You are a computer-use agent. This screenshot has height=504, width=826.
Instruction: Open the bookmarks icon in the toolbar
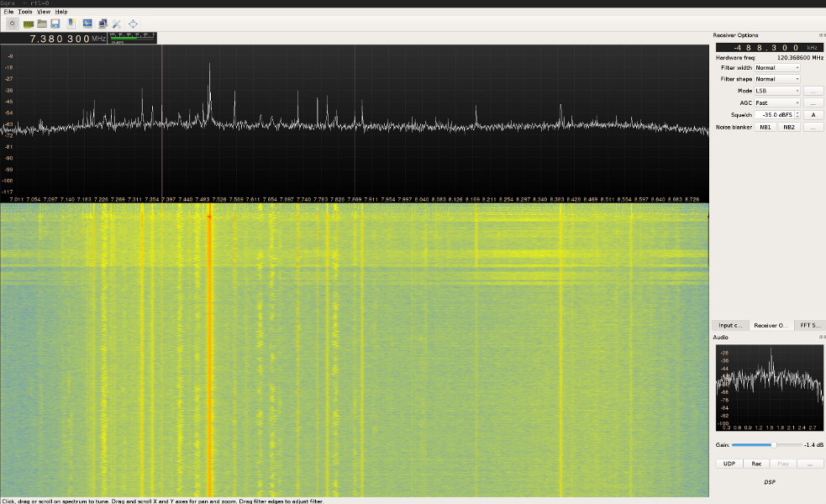[x=70, y=24]
